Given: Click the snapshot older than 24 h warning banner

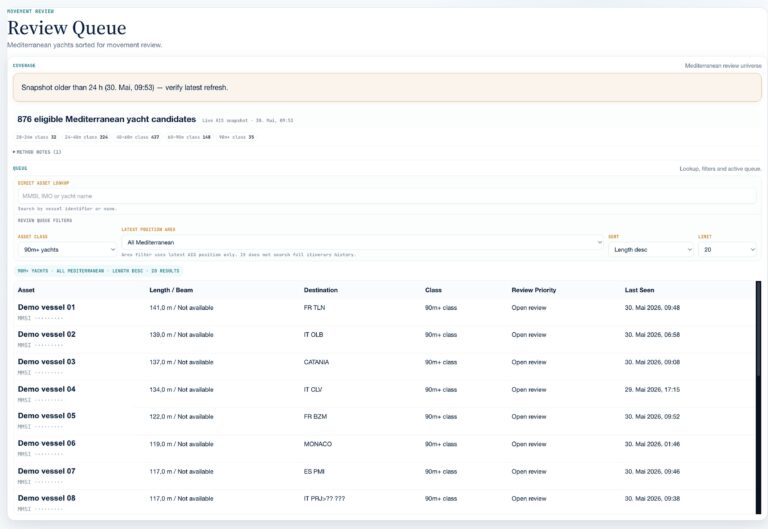Looking at the screenshot, I should pyautogui.click(x=387, y=88).
